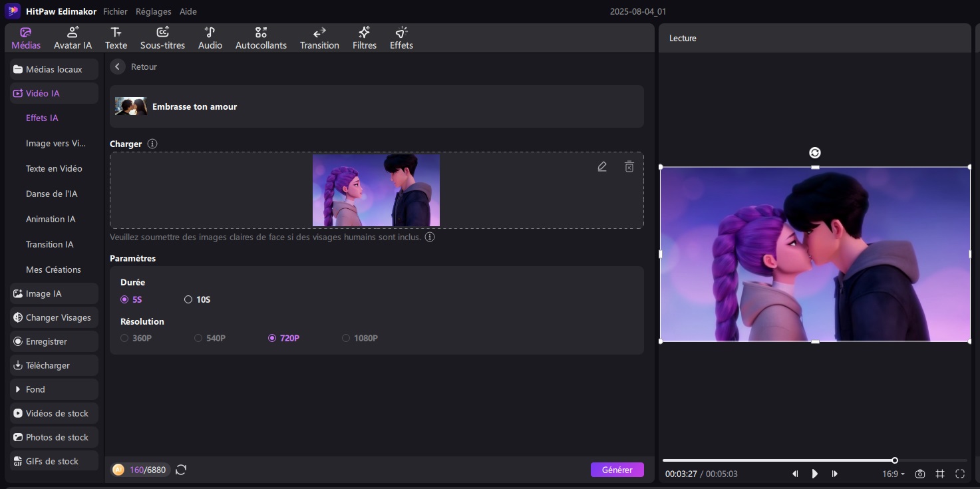Refresh the credits balance
The width and height of the screenshot is (980, 489).
[181, 470]
